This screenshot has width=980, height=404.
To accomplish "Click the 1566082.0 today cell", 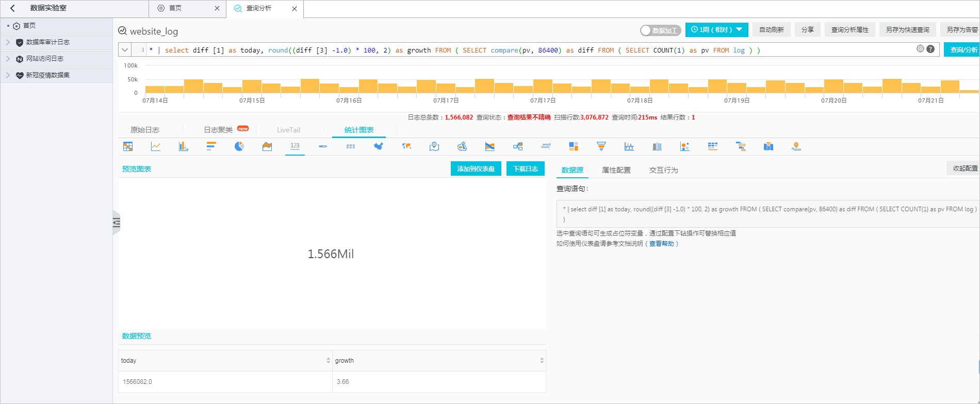I will coord(225,382).
